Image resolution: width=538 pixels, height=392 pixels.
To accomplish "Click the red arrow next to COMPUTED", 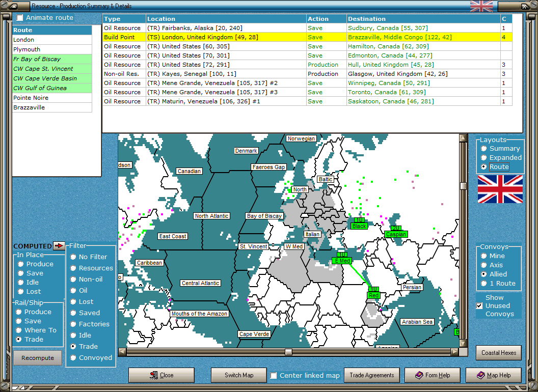I will (60, 246).
